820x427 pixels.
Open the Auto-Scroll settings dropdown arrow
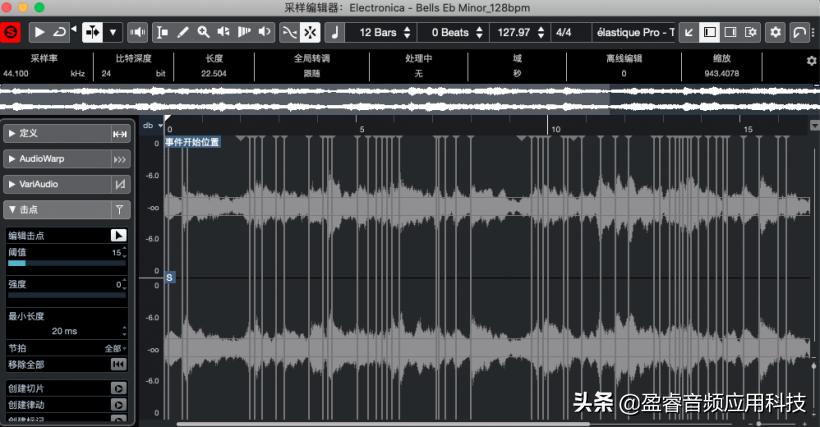pos(113,32)
